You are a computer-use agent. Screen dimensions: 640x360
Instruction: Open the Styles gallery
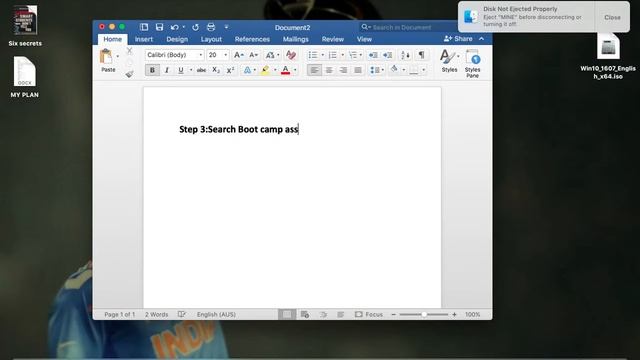click(449, 61)
